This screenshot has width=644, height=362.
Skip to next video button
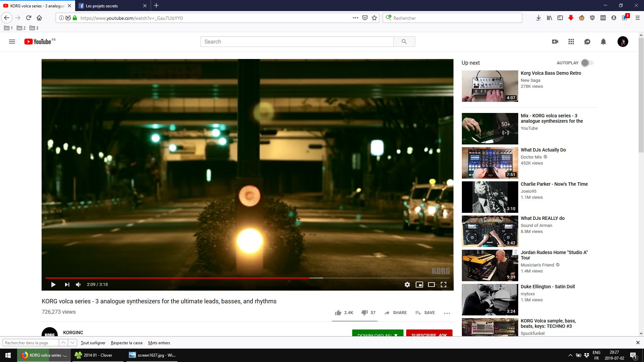pos(67,285)
